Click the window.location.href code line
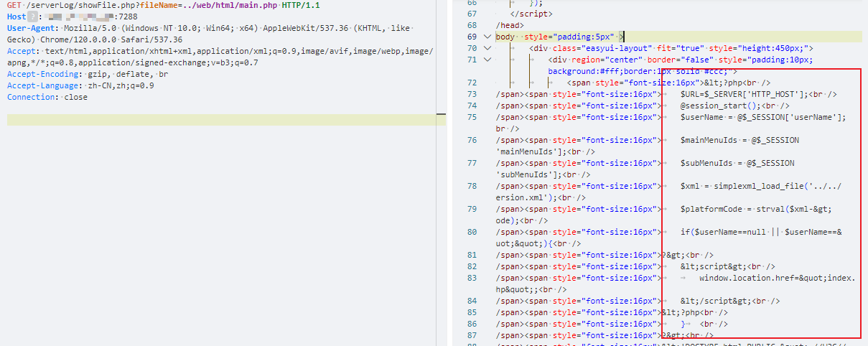 pyautogui.click(x=778, y=278)
